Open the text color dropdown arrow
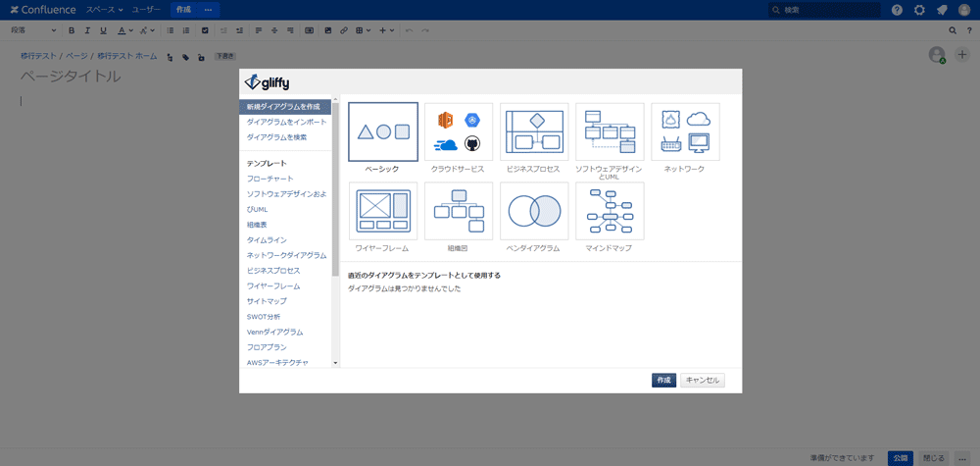Viewport: 980px width, 466px height. pyautogui.click(x=131, y=30)
